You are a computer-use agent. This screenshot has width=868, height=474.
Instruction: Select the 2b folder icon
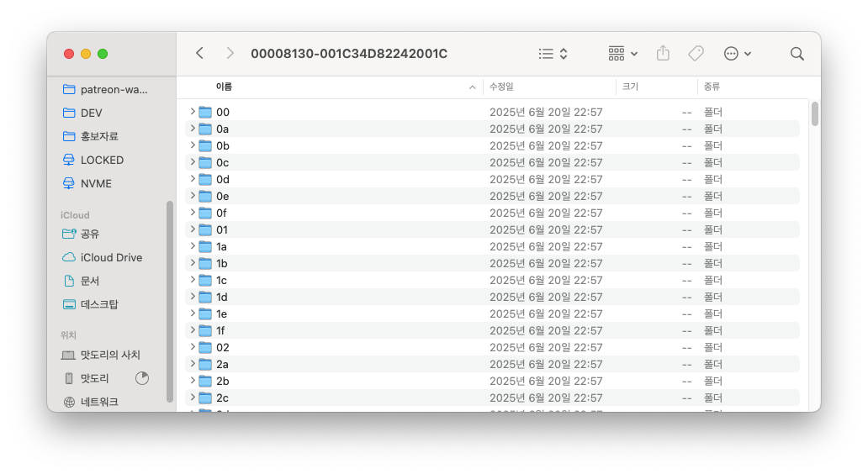click(x=205, y=381)
